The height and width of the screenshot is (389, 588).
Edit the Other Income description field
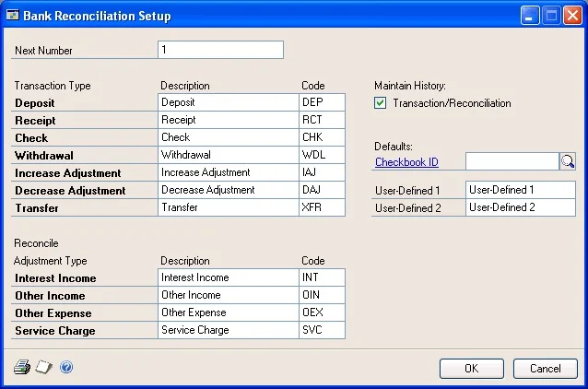(x=229, y=295)
